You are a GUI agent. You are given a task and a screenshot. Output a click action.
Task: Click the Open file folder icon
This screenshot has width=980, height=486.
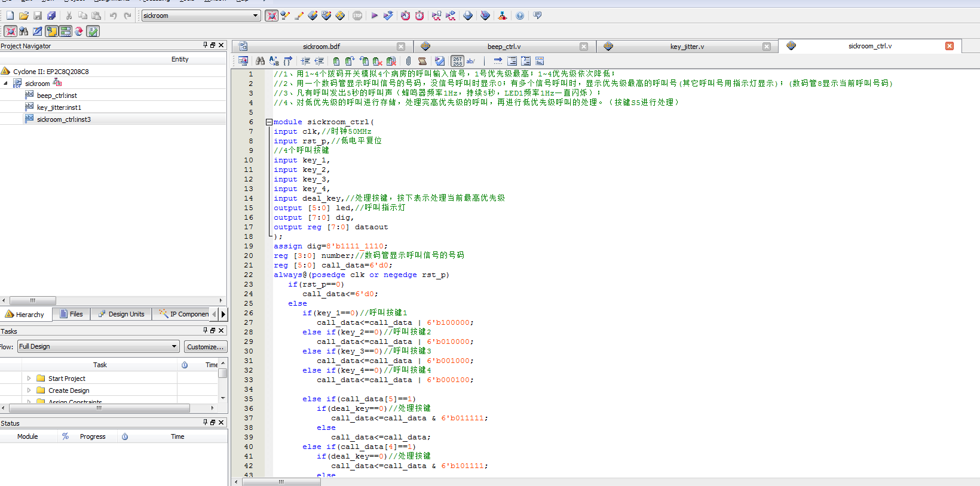(24, 16)
